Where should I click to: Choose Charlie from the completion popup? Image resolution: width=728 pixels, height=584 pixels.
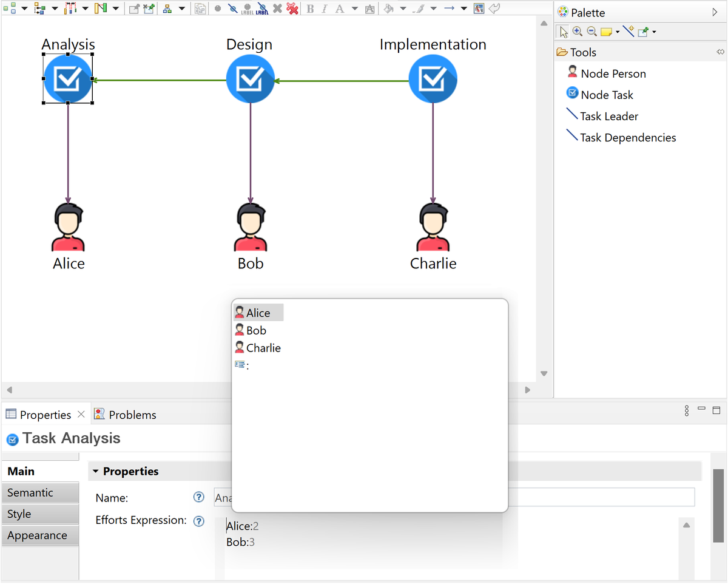(258, 348)
